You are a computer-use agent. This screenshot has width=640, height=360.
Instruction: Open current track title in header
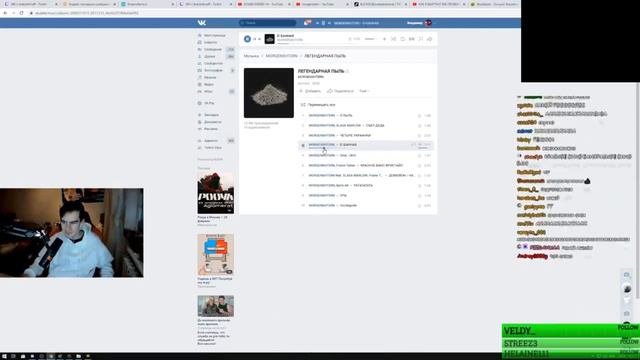coord(356,23)
